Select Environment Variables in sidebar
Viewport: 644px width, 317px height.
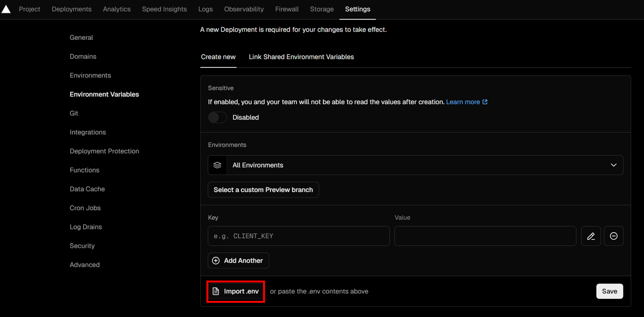coord(104,94)
